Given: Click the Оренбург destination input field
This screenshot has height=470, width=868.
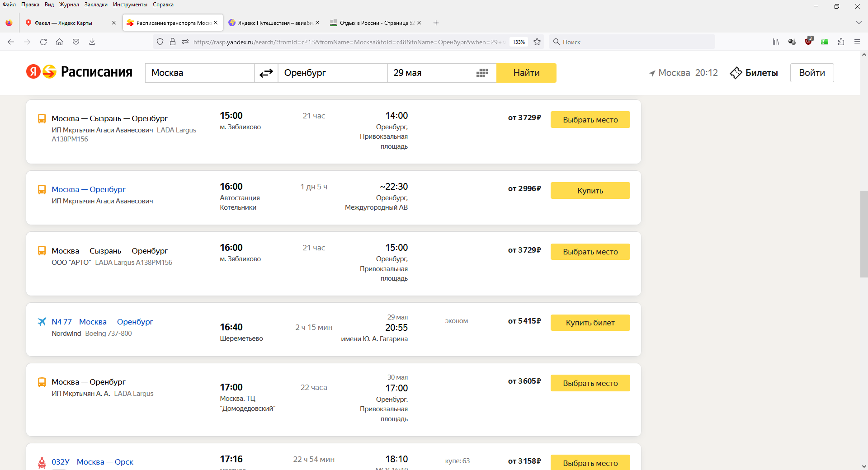Looking at the screenshot, I should pos(332,73).
